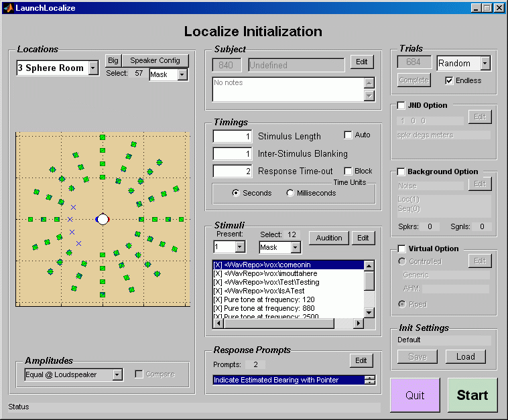Click the Response Prompts Edit button
This screenshot has width=508, height=420.
click(361, 361)
